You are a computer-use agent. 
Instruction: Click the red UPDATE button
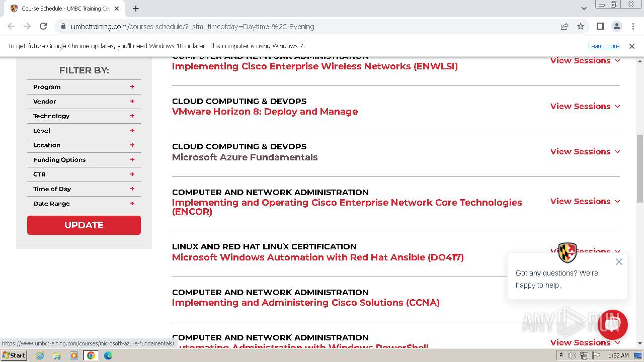pos(84,225)
